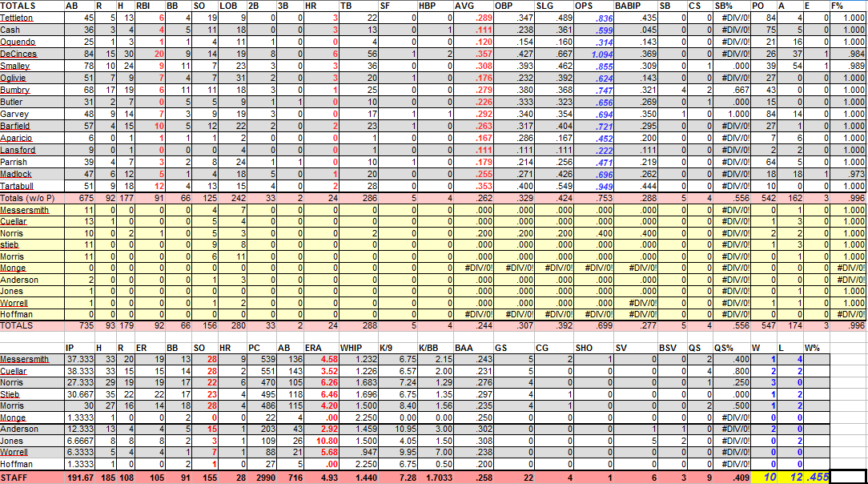
Task: Click the STAFF row label
Action: click(x=32, y=478)
